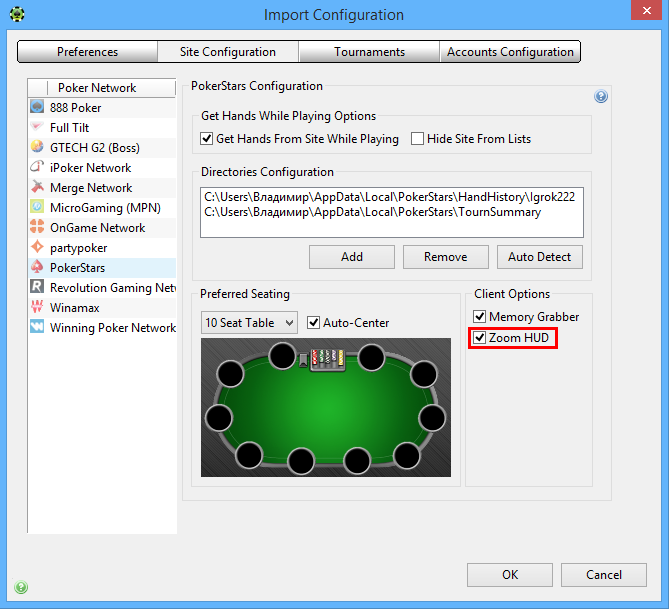Screen dimensions: 669x609
Task: Select the HandHistory\Igrok222 directory path
Action: tap(390, 197)
